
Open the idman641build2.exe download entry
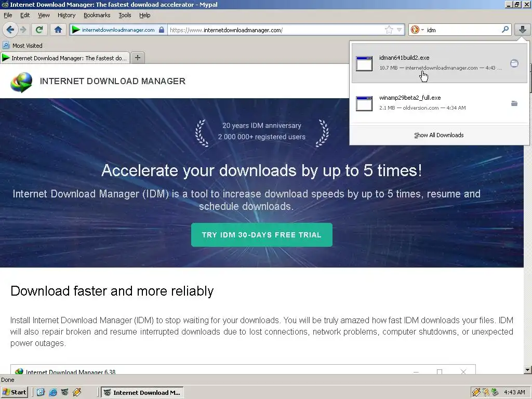(x=440, y=63)
